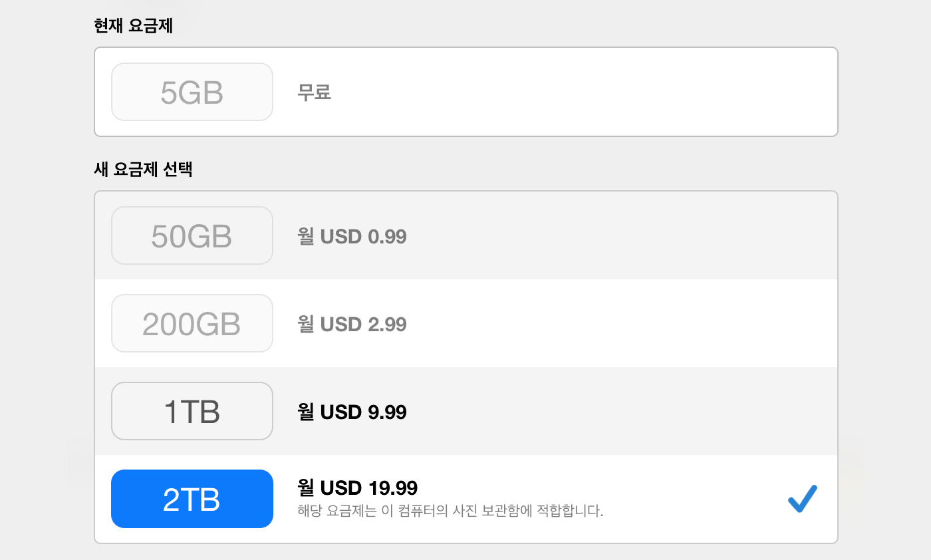Click the '월 USD 2.99' price label

(x=352, y=324)
